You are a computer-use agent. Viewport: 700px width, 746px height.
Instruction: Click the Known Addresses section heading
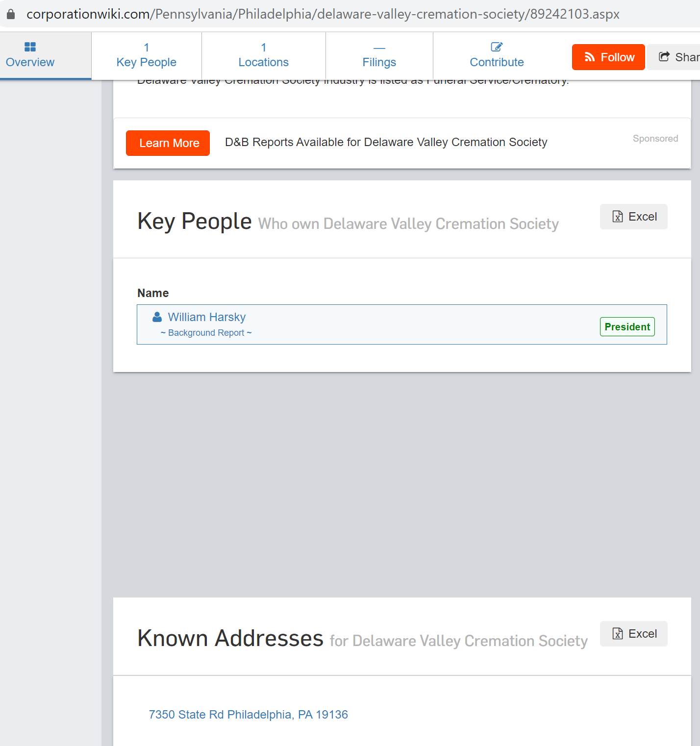pos(230,638)
